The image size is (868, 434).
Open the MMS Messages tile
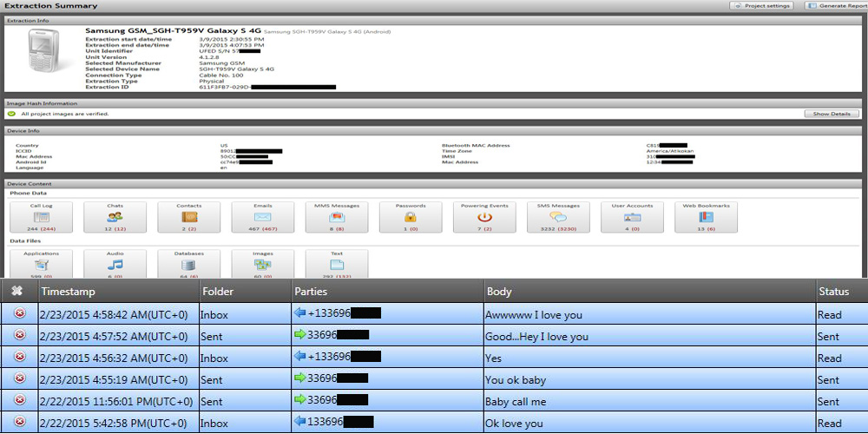(x=337, y=217)
